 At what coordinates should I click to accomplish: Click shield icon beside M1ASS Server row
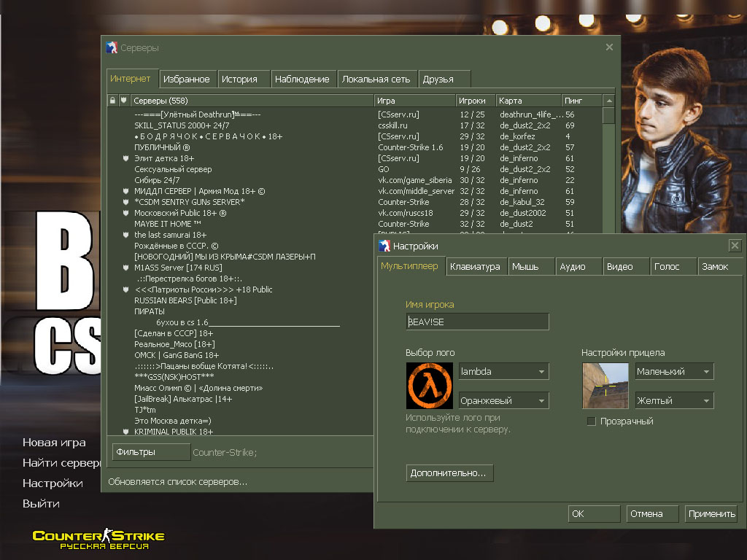[125, 268]
